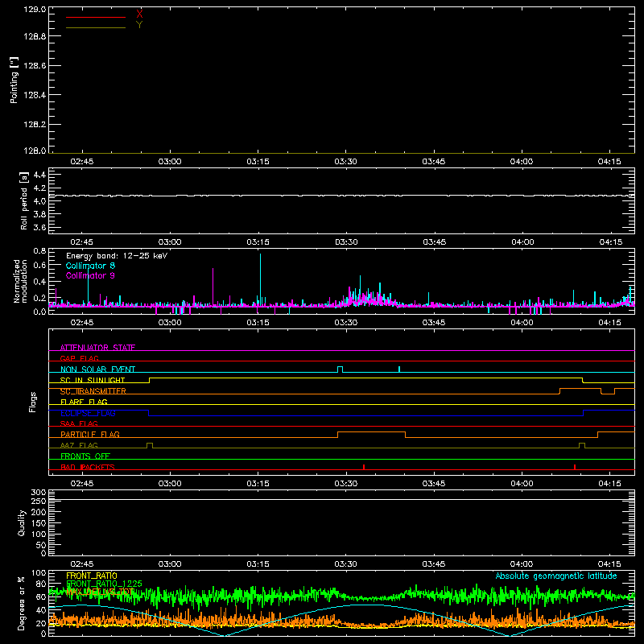Click the SAA_FLAG label
This screenshot has height=644, width=644.
[79, 423]
